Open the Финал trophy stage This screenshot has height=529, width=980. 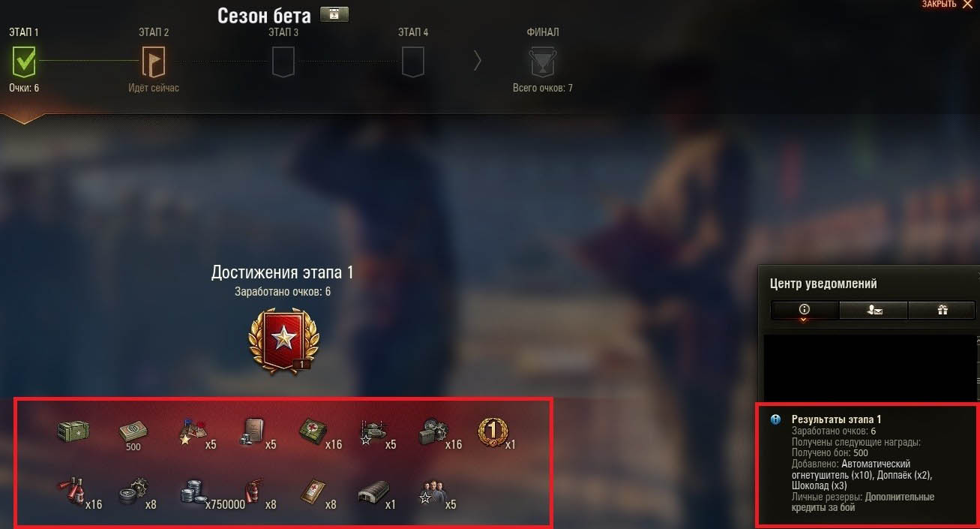coord(543,61)
